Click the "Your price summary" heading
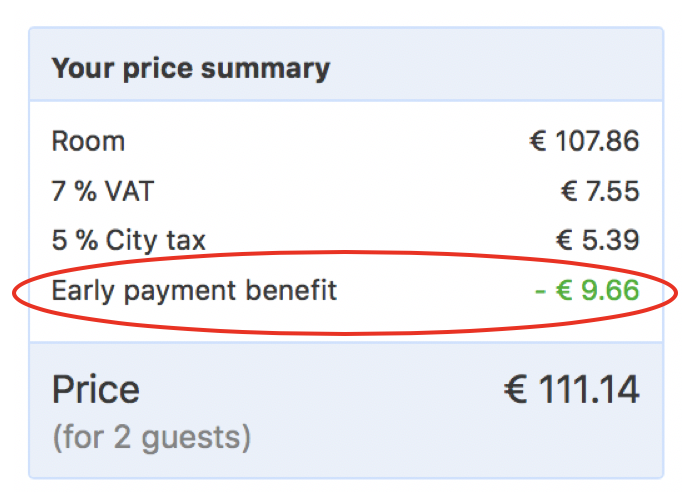Screen dimensions: 688x498 (190, 69)
